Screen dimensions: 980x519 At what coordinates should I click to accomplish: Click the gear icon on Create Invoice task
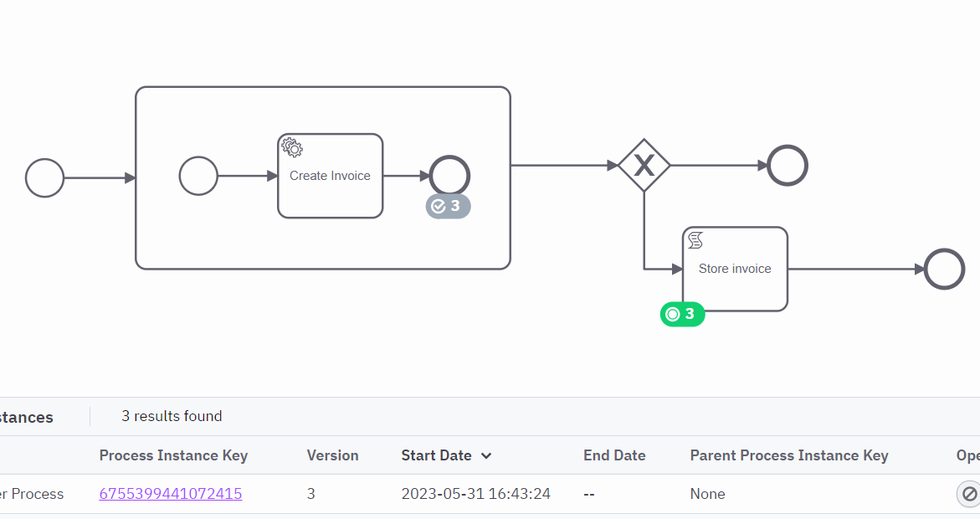tap(292, 147)
